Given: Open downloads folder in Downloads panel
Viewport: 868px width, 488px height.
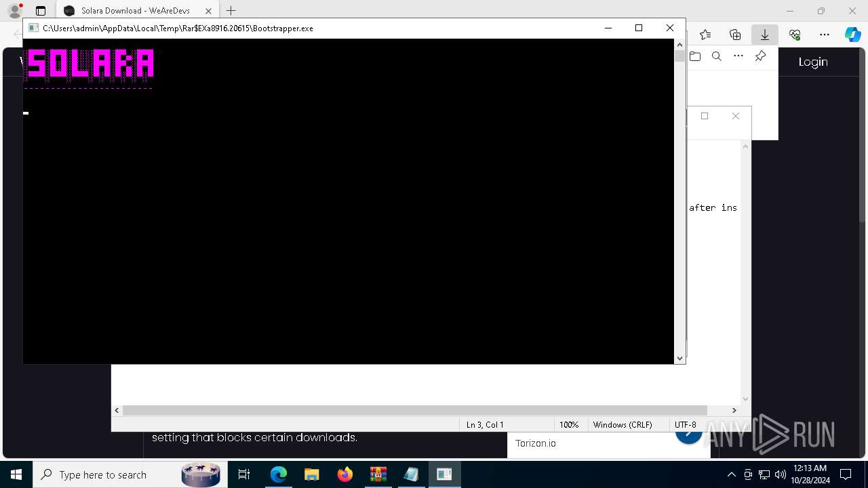Looking at the screenshot, I should coord(695,56).
